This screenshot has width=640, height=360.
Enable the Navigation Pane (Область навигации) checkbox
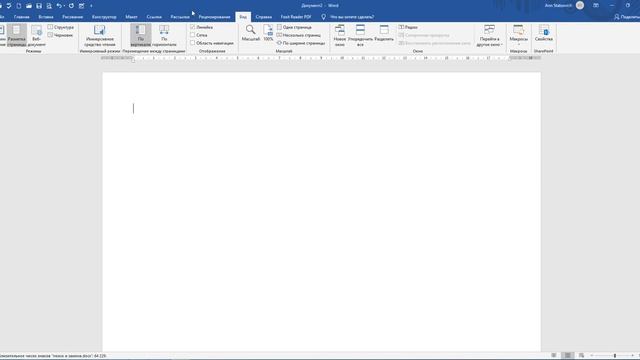193,43
